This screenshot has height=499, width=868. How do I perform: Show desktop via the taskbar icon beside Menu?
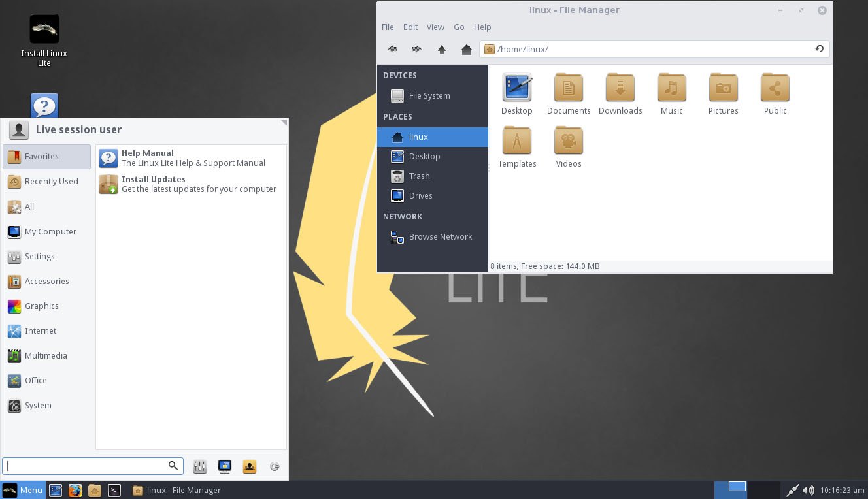56,490
